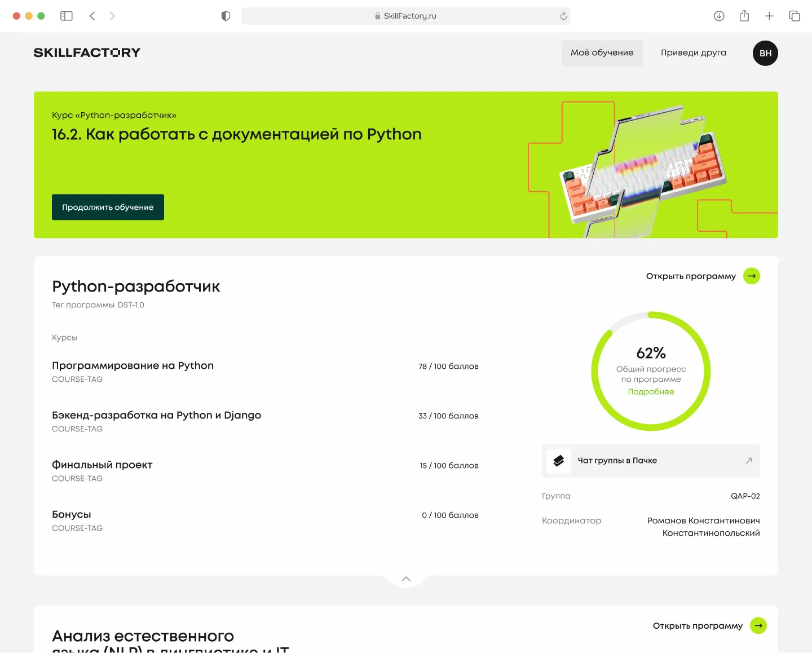The image size is (812, 653).
Task: Open course Финальный проект
Action: pyautogui.click(x=102, y=465)
